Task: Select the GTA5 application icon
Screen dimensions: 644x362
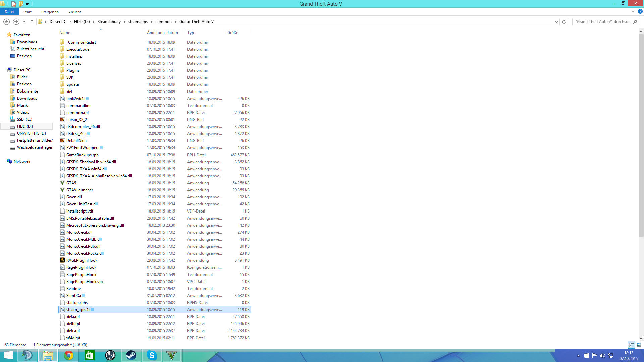Action: tap(62, 183)
